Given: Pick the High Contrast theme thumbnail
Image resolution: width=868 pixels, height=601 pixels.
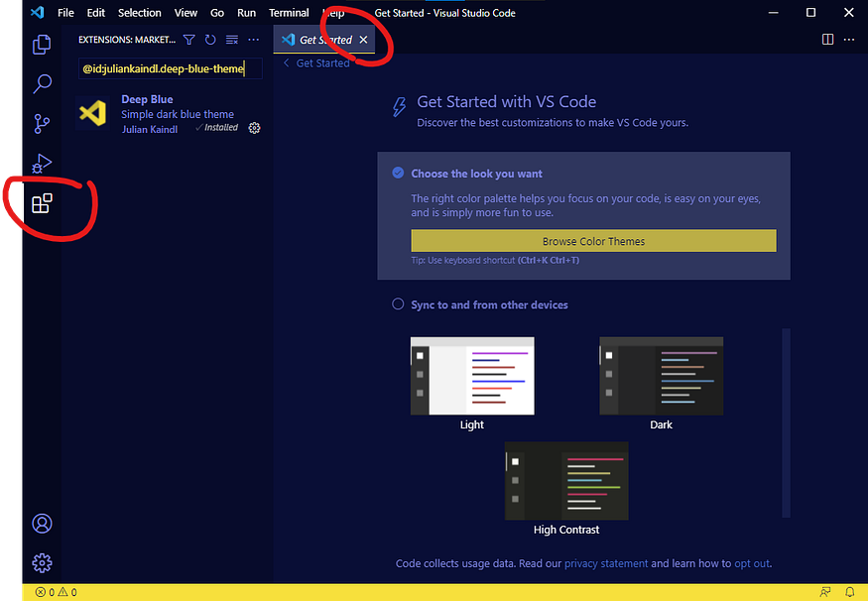Looking at the screenshot, I should (x=566, y=481).
